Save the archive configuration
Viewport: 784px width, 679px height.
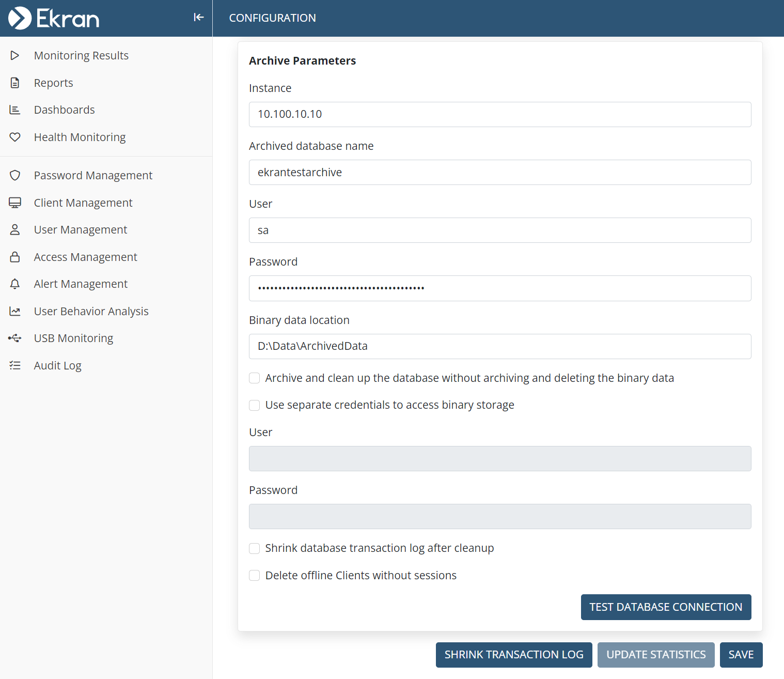741,655
